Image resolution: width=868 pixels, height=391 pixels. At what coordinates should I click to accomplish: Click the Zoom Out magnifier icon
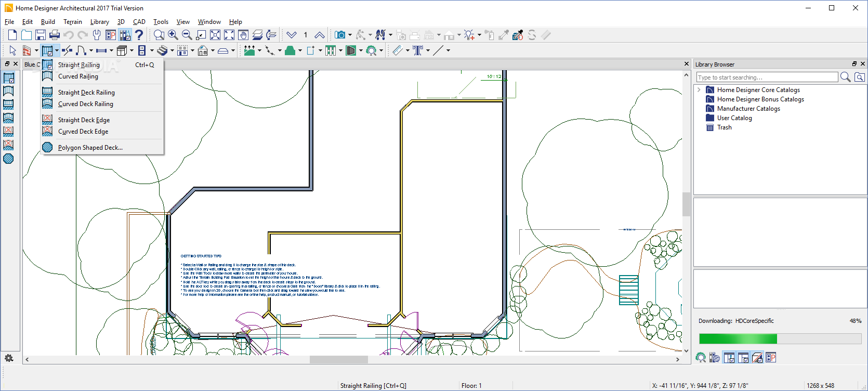tap(187, 35)
